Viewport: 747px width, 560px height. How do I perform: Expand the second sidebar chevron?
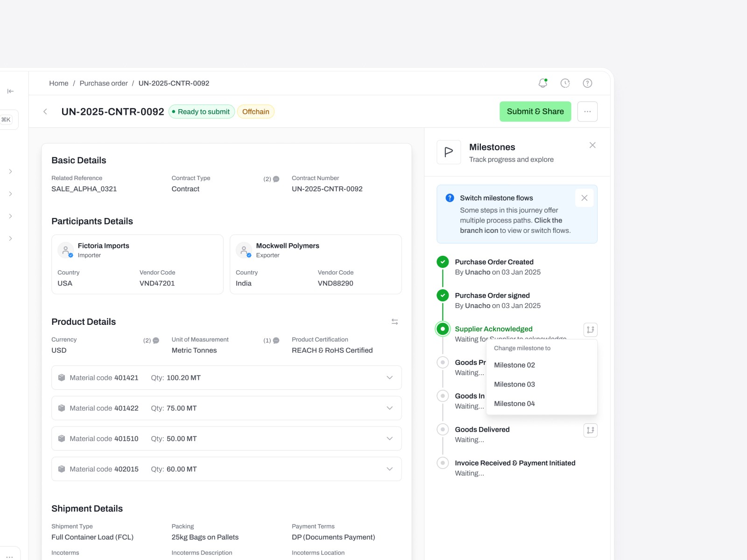click(x=10, y=194)
